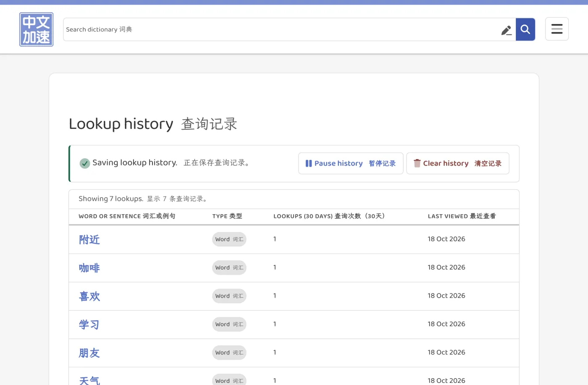Image resolution: width=588 pixels, height=385 pixels.
Task: Click the lookup count 1 in 学习 row
Action: click(275, 324)
